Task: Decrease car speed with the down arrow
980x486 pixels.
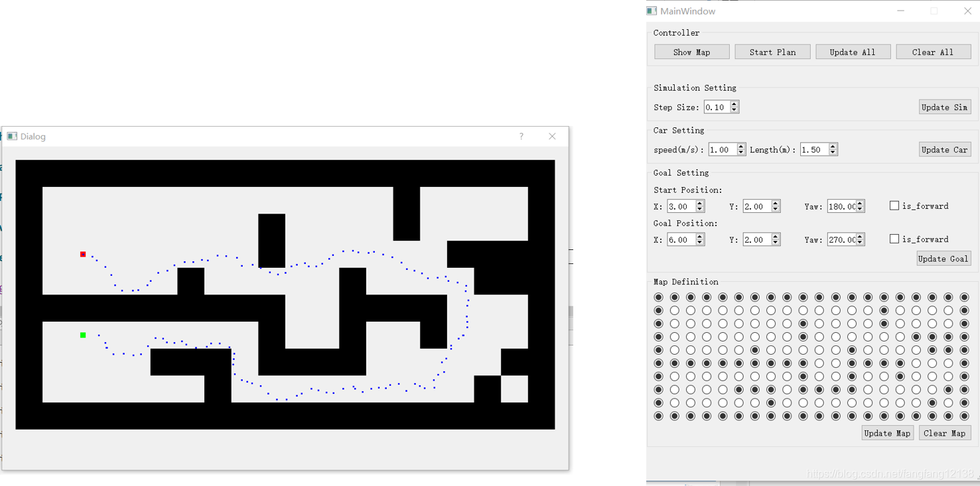Action: 741,152
